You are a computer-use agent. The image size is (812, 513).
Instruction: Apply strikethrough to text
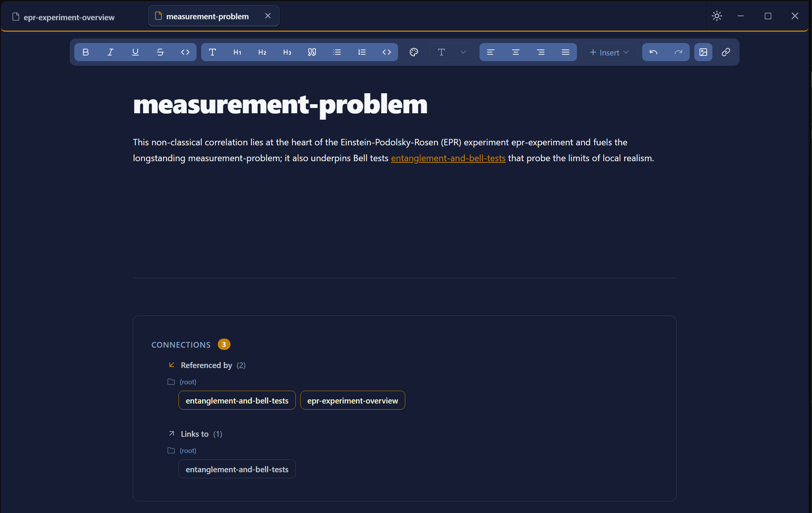coord(160,52)
